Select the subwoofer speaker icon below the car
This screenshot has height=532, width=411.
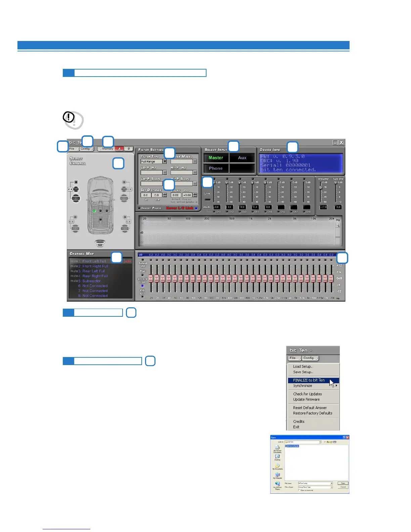[x=100, y=243]
